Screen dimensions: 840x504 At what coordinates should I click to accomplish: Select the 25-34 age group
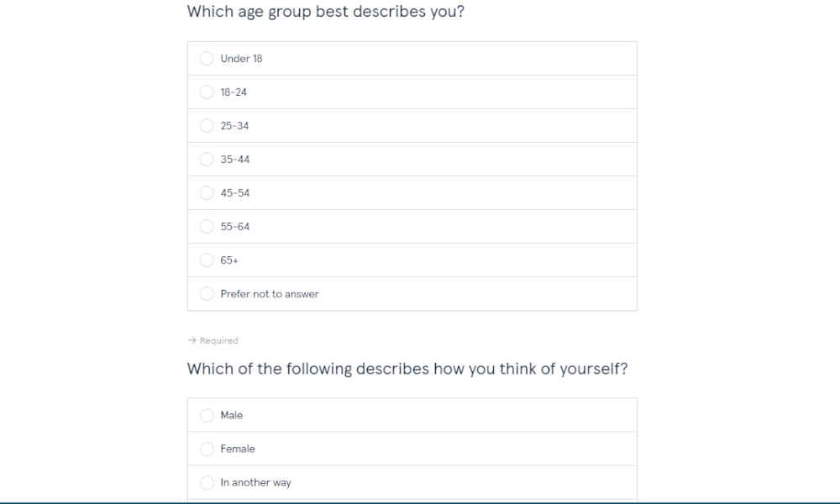click(207, 126)
